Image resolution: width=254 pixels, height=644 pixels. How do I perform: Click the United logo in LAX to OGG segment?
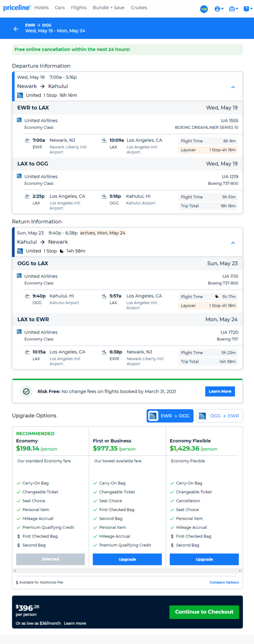pyautogui.click(x=19, y=176)
